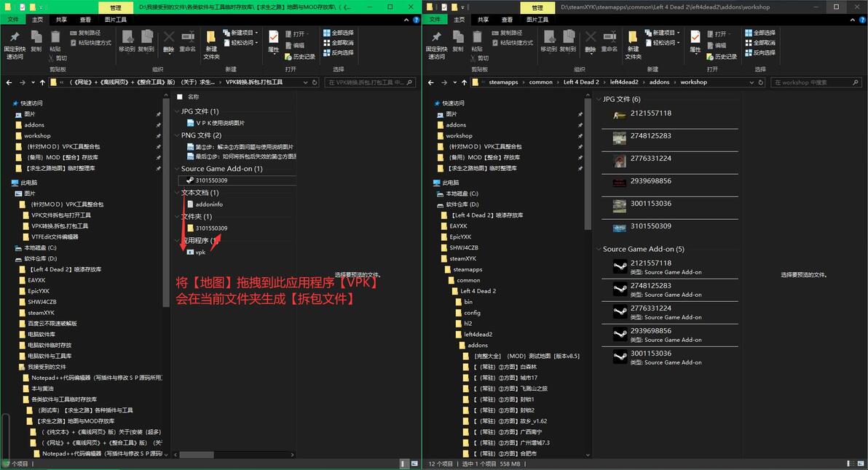Refresh the right window address bar

click(x=761, y=82)
